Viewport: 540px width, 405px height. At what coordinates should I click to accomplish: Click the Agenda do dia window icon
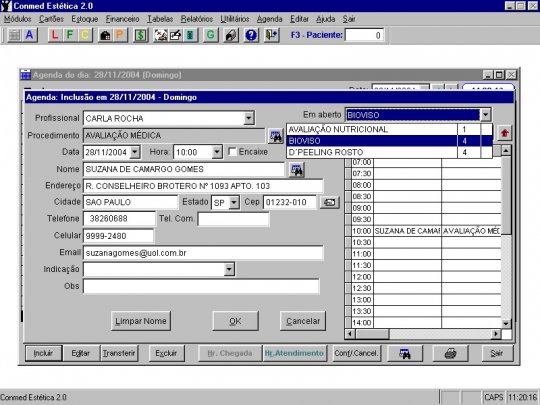[x=25, y=75]
